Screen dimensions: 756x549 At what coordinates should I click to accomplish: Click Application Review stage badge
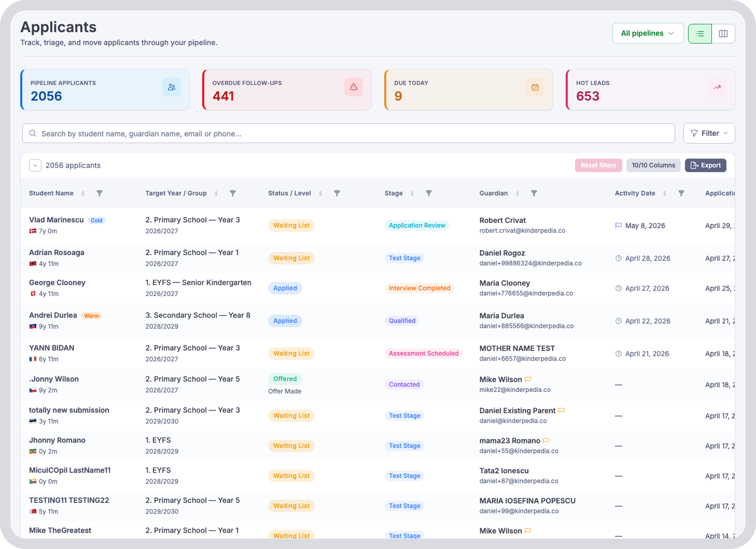[x=417, y=226]
